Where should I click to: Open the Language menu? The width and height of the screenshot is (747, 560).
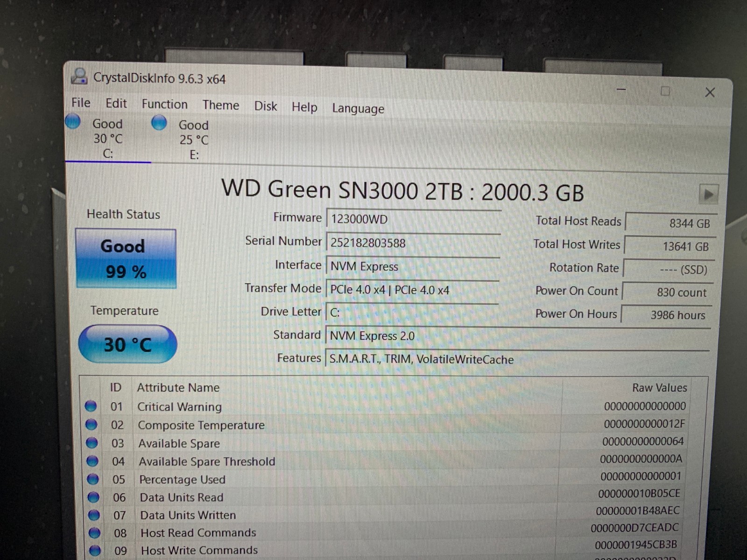(358, 109)
